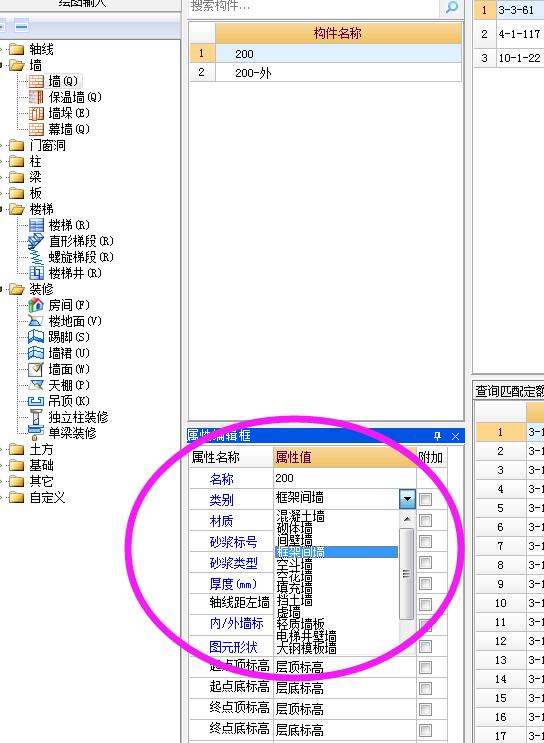
Task: Choose 混凝土墙 from the dropdown list
Action: [300, 516]
